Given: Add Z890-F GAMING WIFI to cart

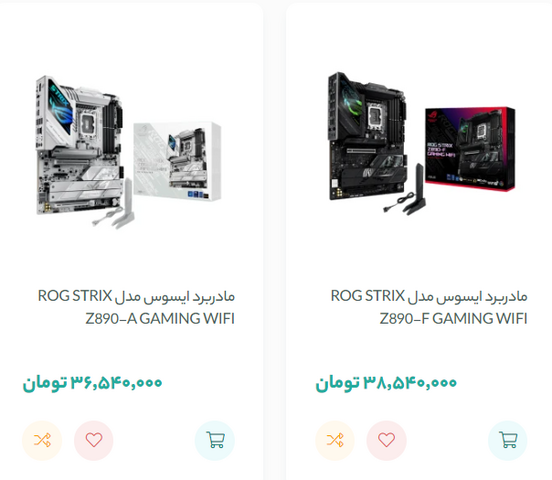Looking at the screenshot, I should click(508, 440).
